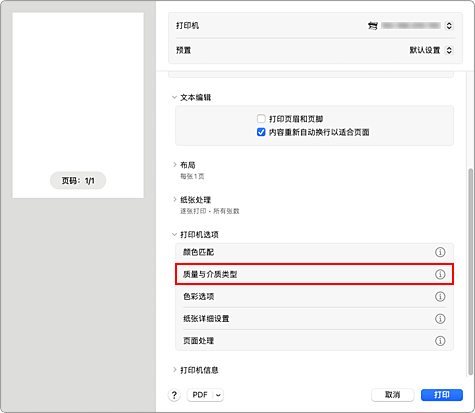
Task: Open the 预置 默认设置 dropdown
Action: [x=449, y=50]
